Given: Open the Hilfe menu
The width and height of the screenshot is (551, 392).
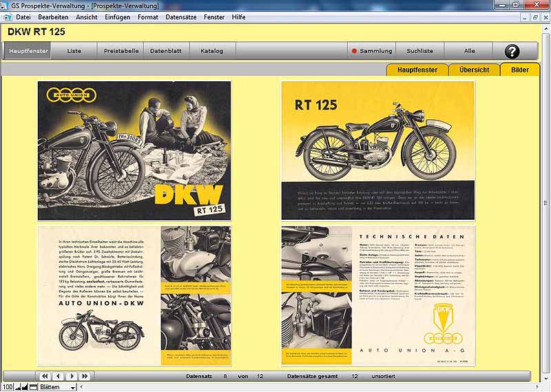Looking at the screenshot, I should [238, 17].
